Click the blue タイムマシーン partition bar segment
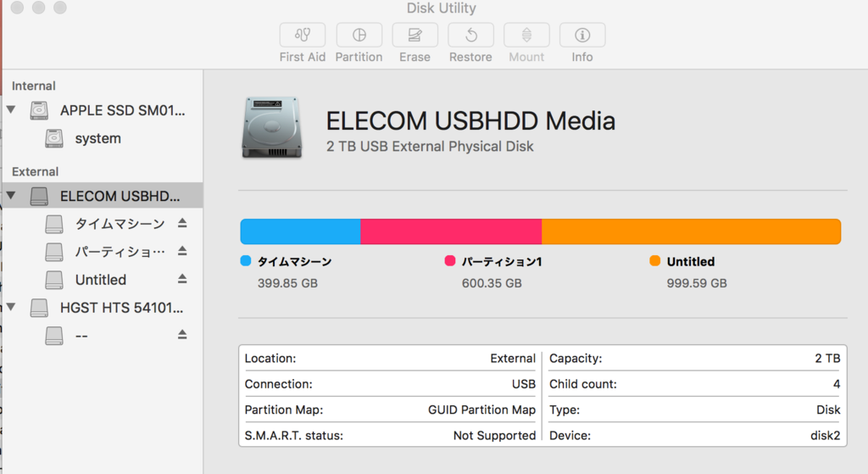 coord(301,231)
